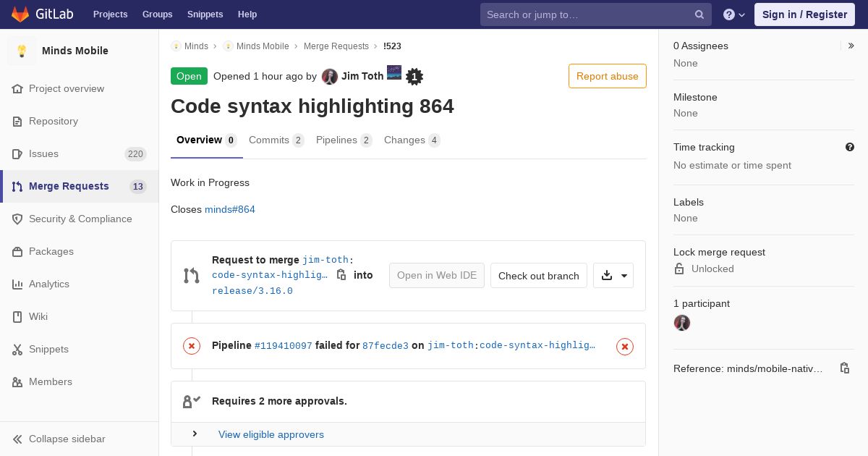Click Check out branch button
This screenshot has height=456, width=868.
pyautogui.click(x=539, y=276)
